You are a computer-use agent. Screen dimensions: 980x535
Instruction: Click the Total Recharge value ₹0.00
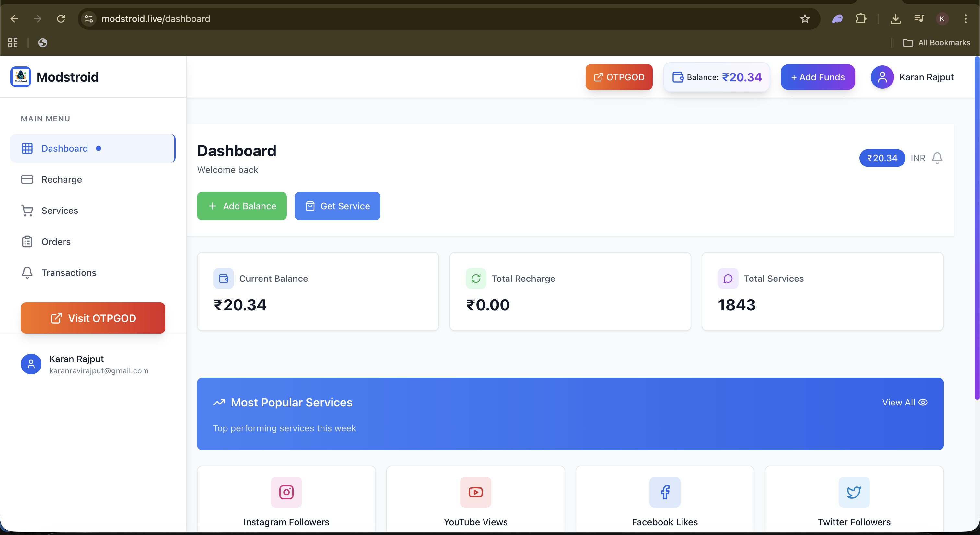pos(488,304)
